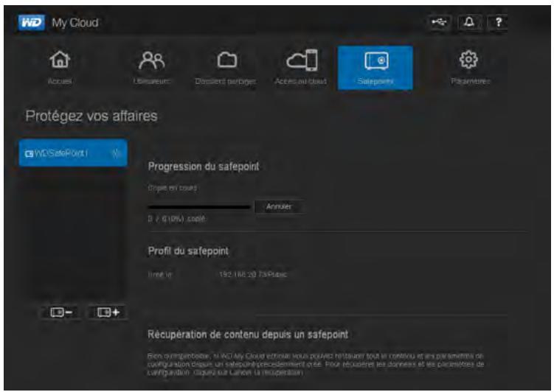The height and width of the screenshot is (392, 554).
Task: Open the USB devices icon
Action: click(x=439, y=22)
